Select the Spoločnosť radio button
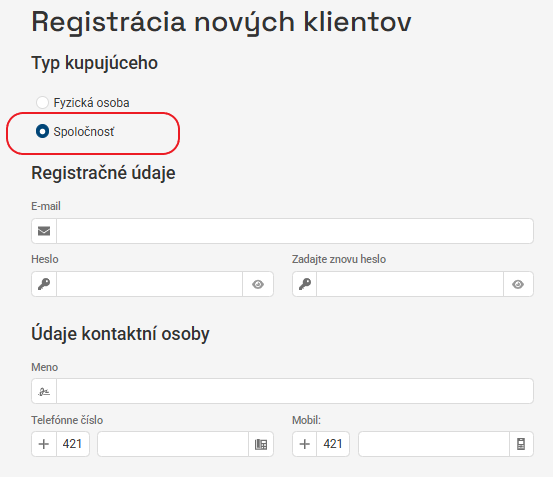This screenshot has height=477, width=553. [x=42, y=132]
